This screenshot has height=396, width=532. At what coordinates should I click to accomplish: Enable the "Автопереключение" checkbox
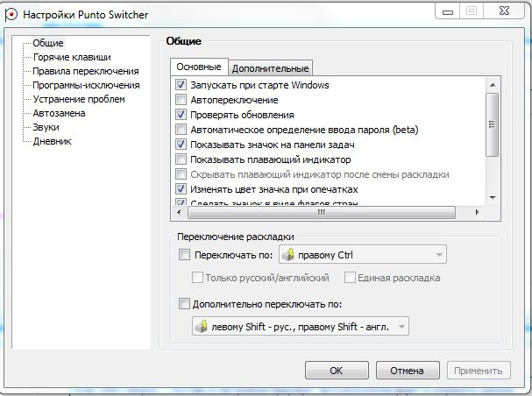coord(181,100)
